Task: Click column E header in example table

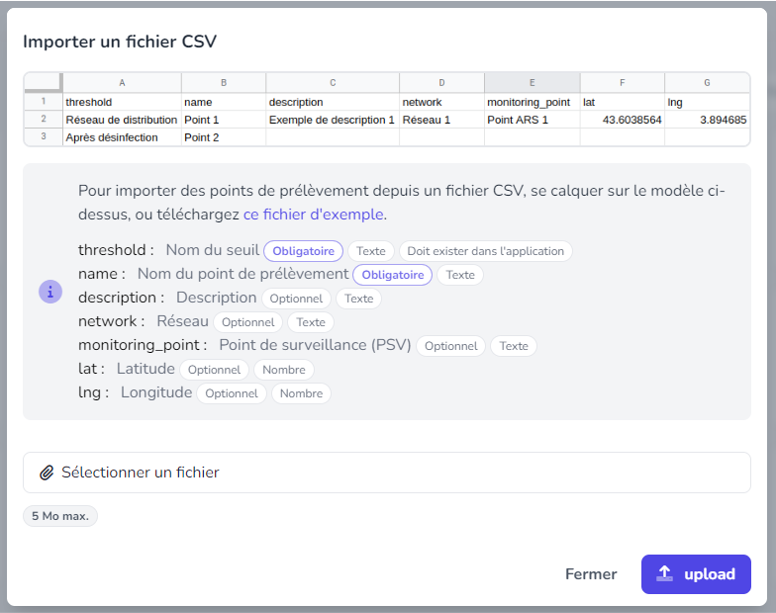Action: coord(532,83)
